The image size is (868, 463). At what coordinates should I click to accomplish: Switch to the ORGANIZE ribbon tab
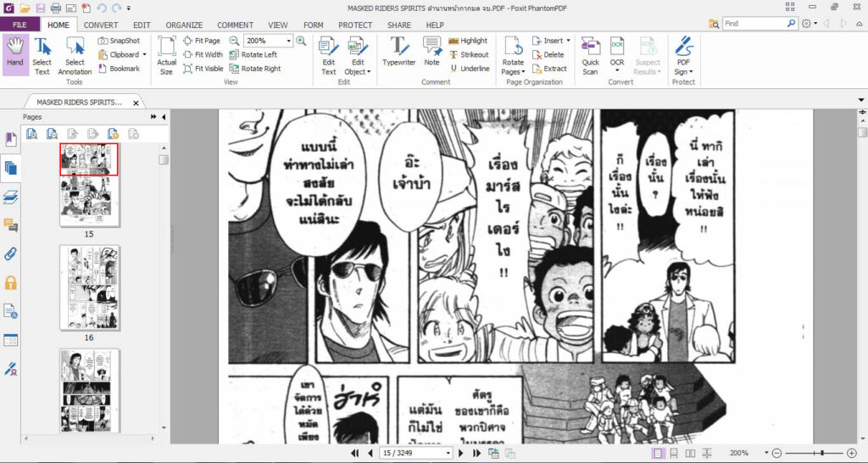coord(184,25)
